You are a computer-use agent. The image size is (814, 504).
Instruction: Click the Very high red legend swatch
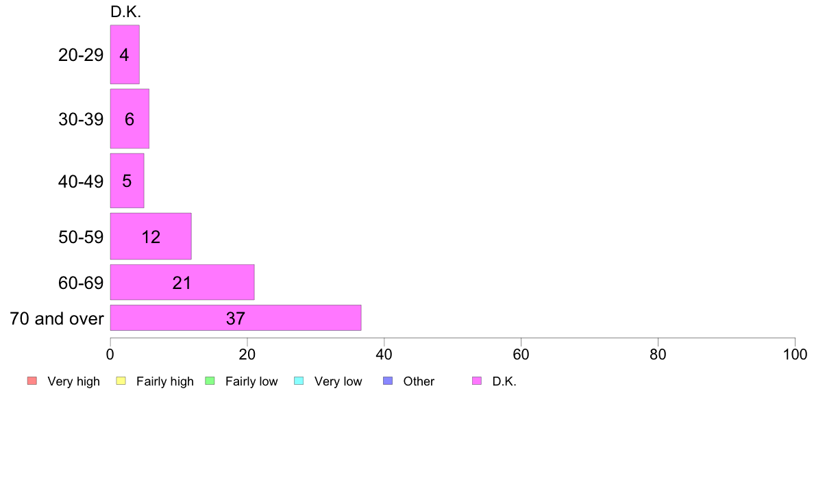(32, 381)
